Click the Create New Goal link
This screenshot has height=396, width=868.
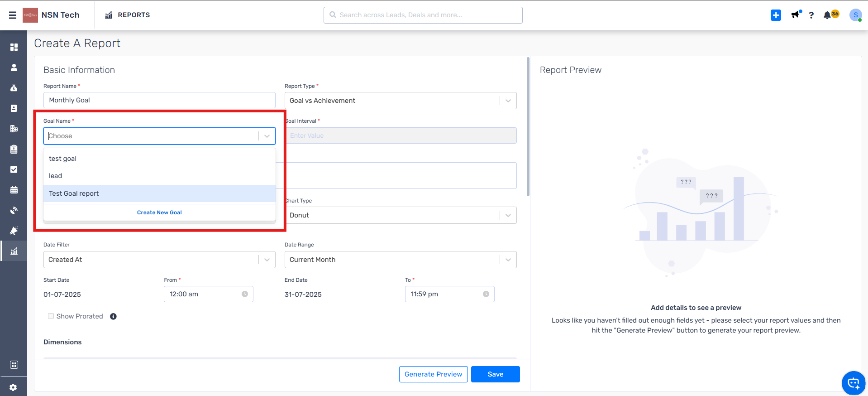pos(159,212)
